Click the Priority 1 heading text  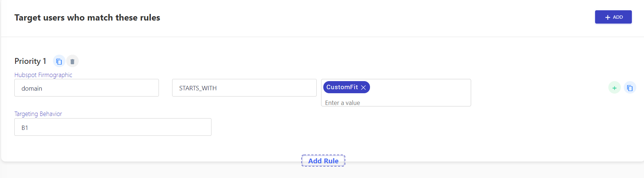point(30,61)
